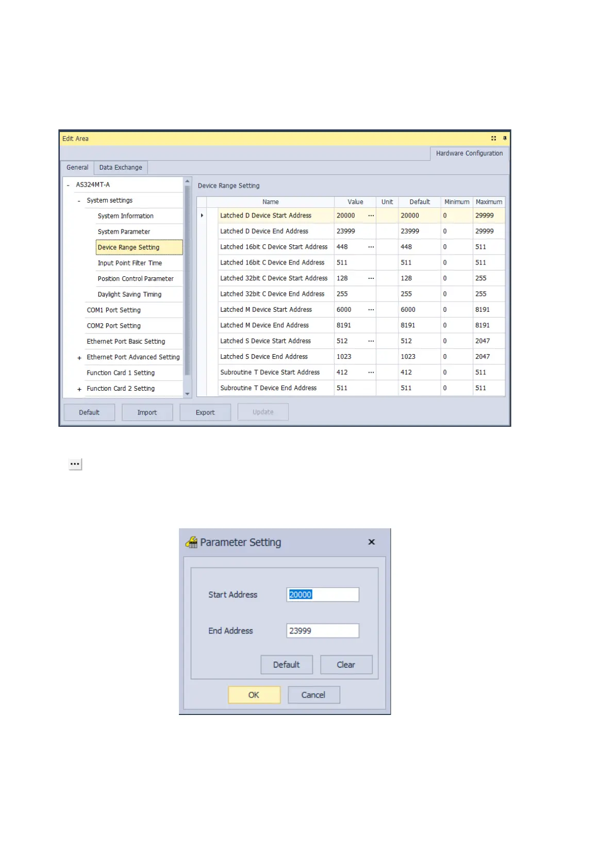Select Device Range Setting in the tree
Viewport: 614px width, 868px height.
click(x=139, y=247)
